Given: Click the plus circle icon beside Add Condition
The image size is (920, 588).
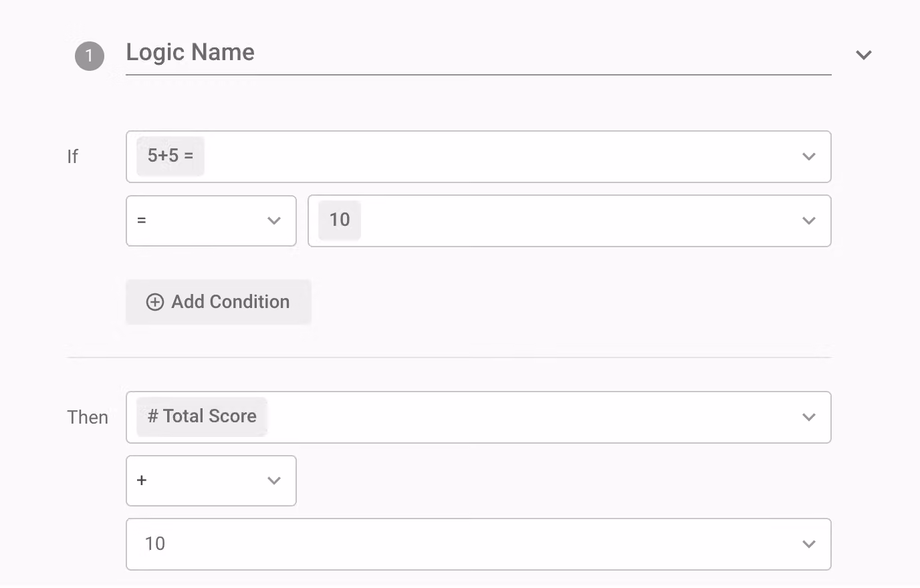Looking at the screenshot, I should tap(154, 302).
